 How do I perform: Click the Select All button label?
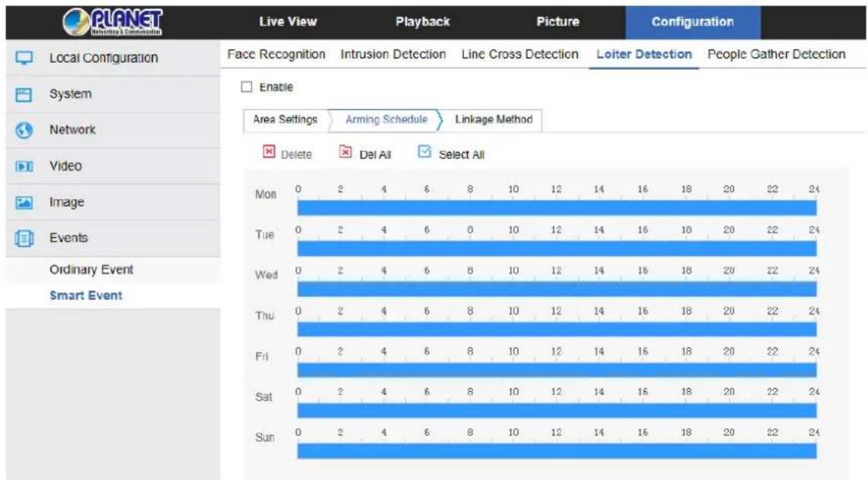click(461, 155)
